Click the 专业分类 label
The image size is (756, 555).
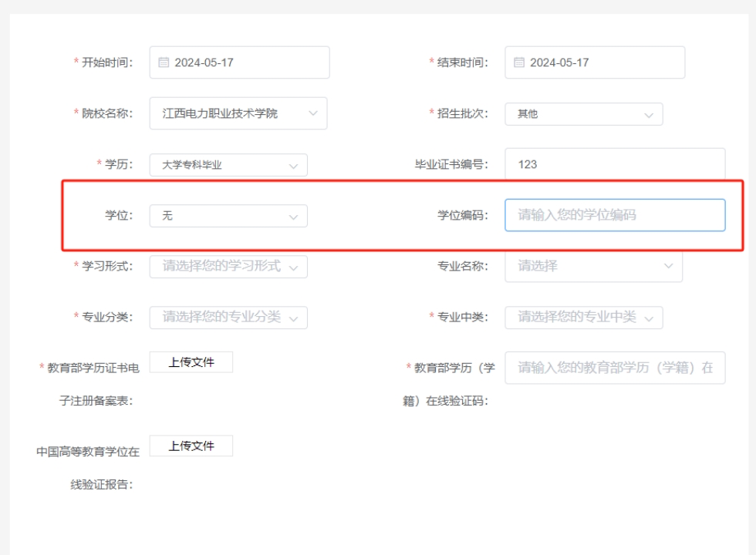(107, 317)
